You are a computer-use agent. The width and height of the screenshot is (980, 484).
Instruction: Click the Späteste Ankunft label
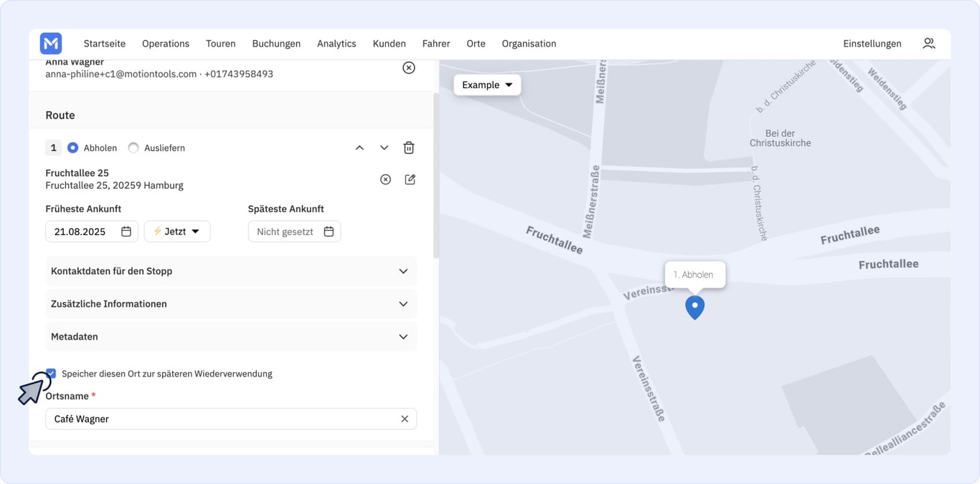point(286,209)
